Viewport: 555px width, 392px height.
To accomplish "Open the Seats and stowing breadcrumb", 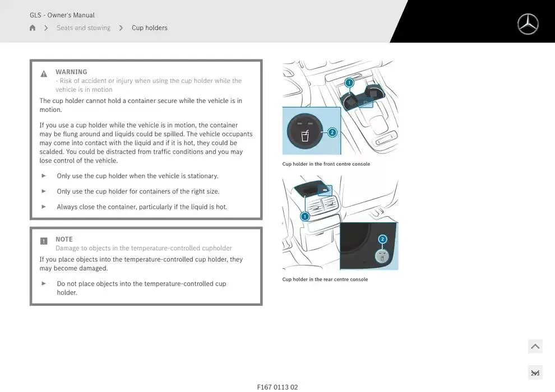I will 84,28.
